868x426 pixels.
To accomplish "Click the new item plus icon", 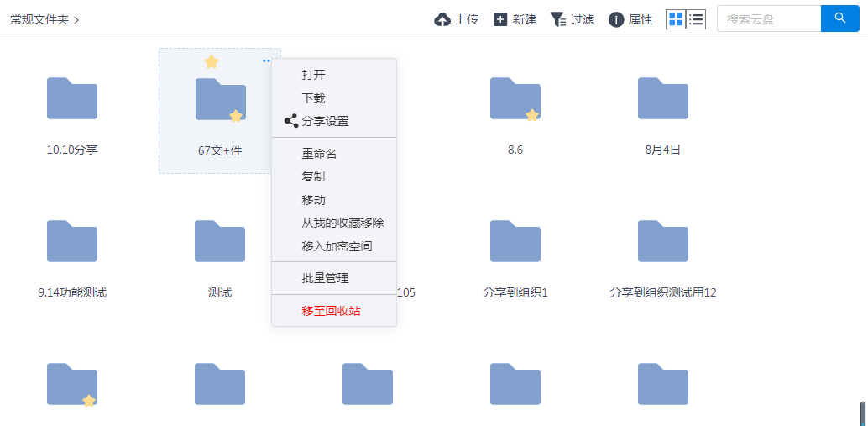I will click(x=500, y=20).
